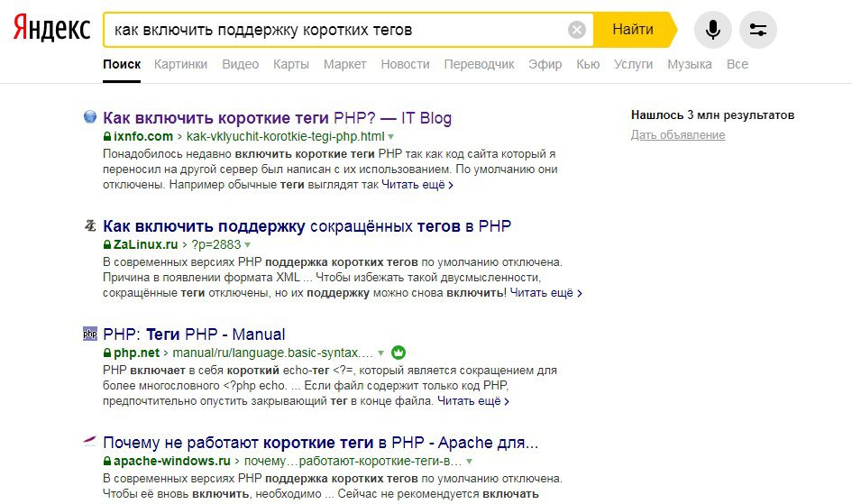Expand dropdown arrow after php.net URL
Image resolution: width=852 pixels, height=504 pixels.
pos(380,353)
